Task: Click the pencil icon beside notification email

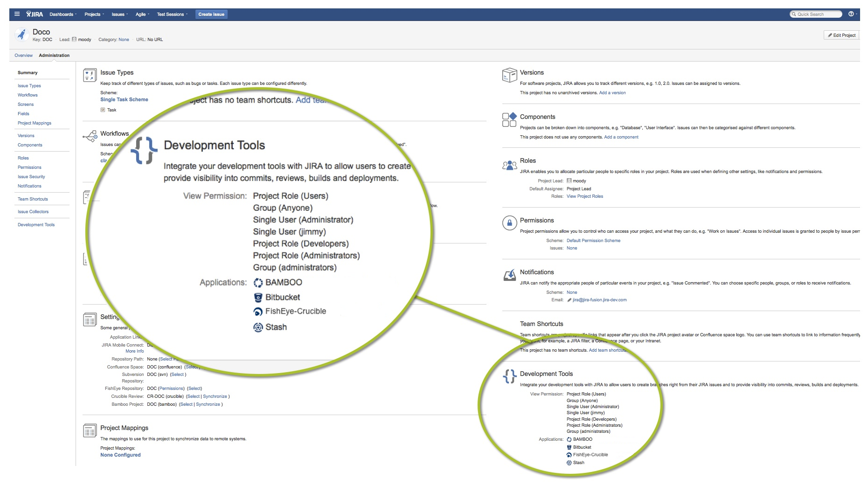Action: (569, 300)
